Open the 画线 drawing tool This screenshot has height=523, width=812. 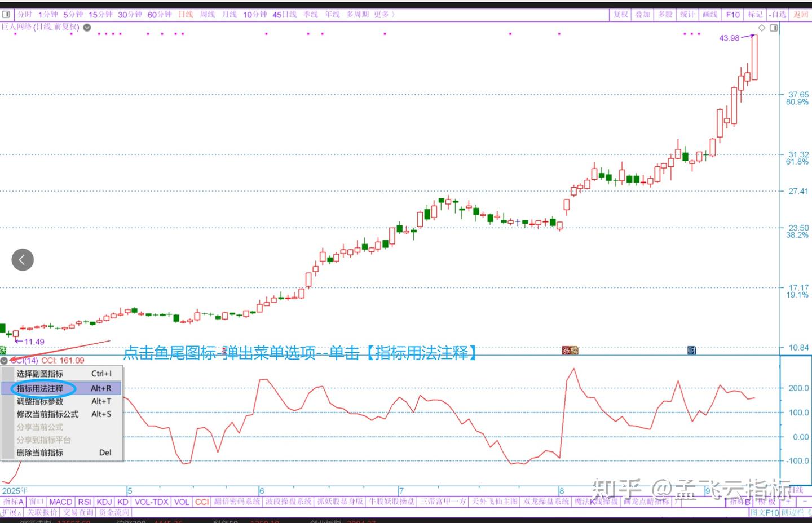coord(709,15)
